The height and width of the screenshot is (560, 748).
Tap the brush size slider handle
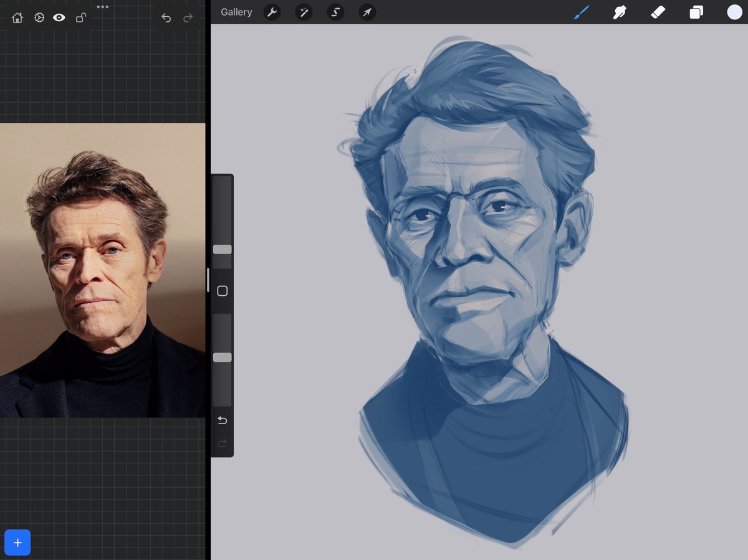click(223, 249)
